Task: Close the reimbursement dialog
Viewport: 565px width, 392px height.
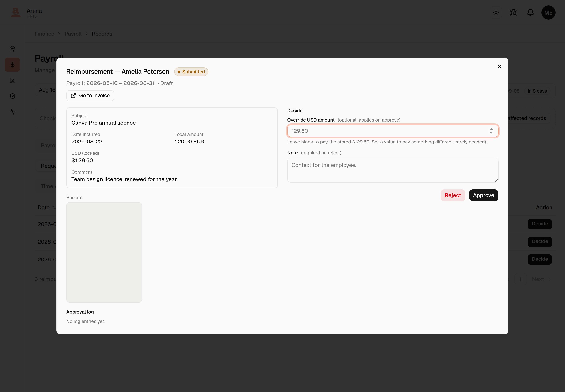Action: pos(499,67)
